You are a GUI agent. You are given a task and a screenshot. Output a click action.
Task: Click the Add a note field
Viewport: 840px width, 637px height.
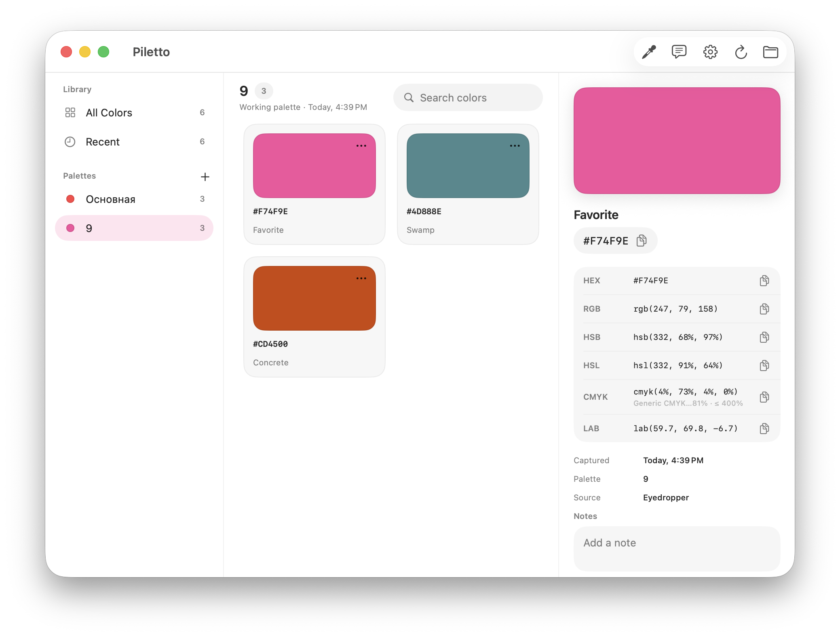[x=677, y=549]
